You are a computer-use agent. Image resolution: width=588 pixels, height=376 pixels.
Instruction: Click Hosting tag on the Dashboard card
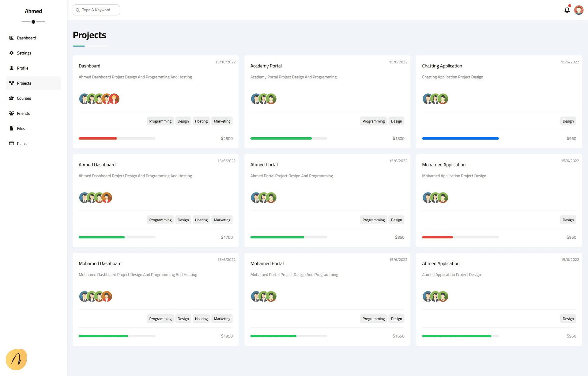[x=201, y=121]
